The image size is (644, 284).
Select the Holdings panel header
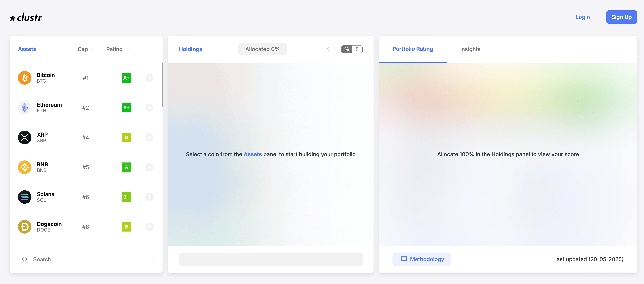point(190,49)
